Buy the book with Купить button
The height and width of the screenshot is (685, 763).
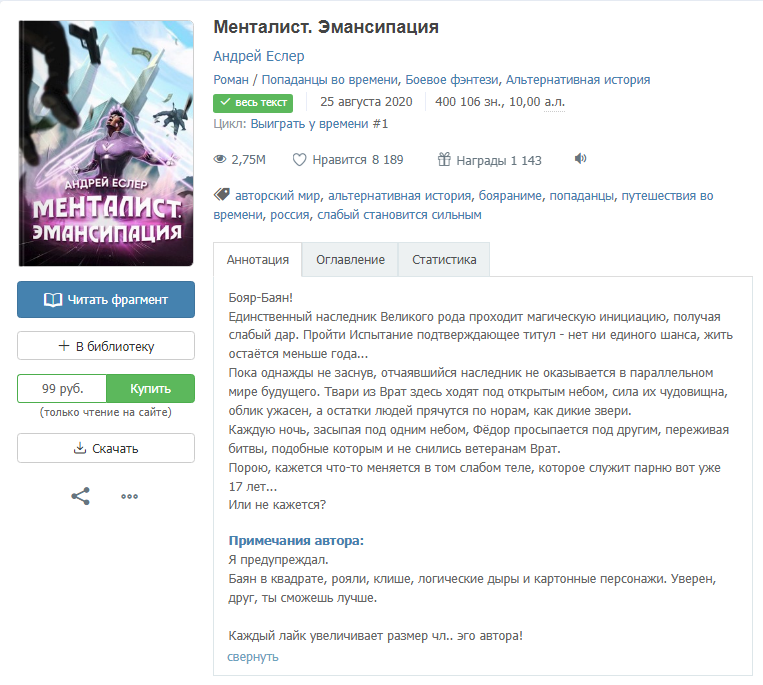tap(150, 388)
